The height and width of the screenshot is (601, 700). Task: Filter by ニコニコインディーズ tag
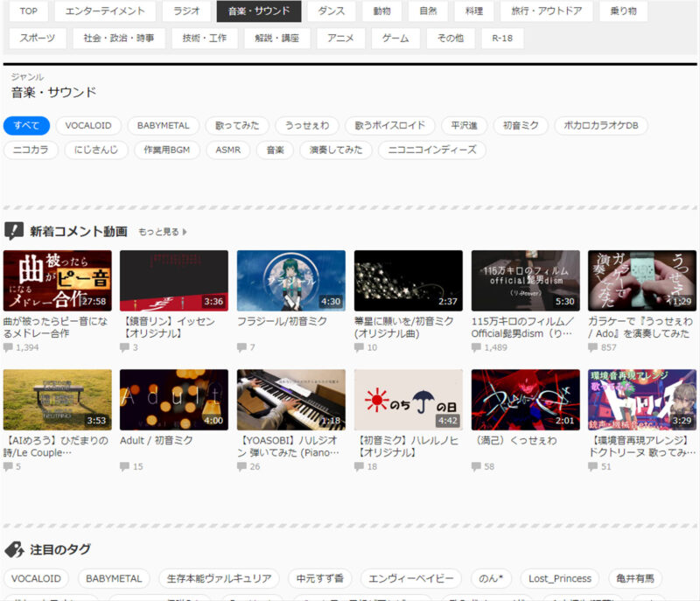[x=432, y=150]
